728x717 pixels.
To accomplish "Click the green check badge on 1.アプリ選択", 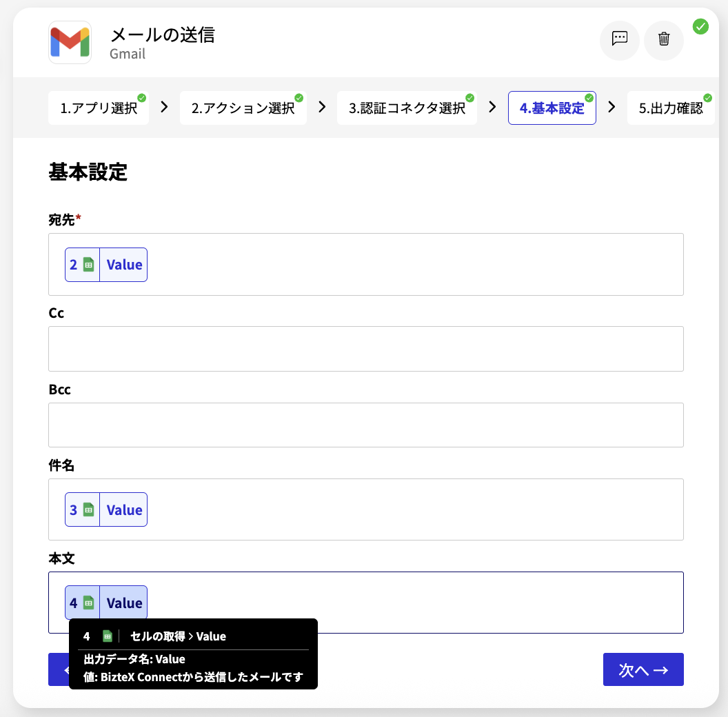I will pos(141,98).
